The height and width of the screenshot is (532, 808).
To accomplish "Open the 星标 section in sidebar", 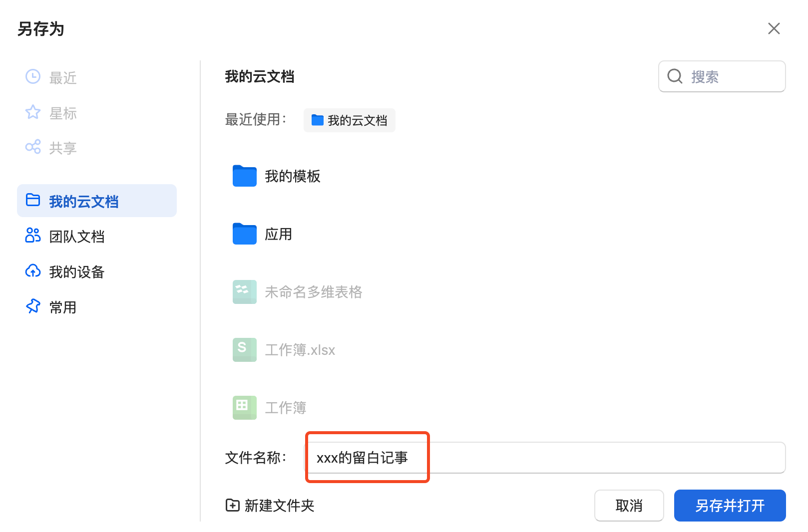I will [x=97, y=113].
